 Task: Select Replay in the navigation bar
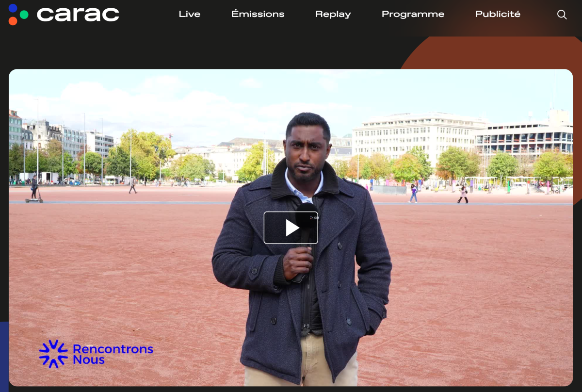click(x=333, y=14)
